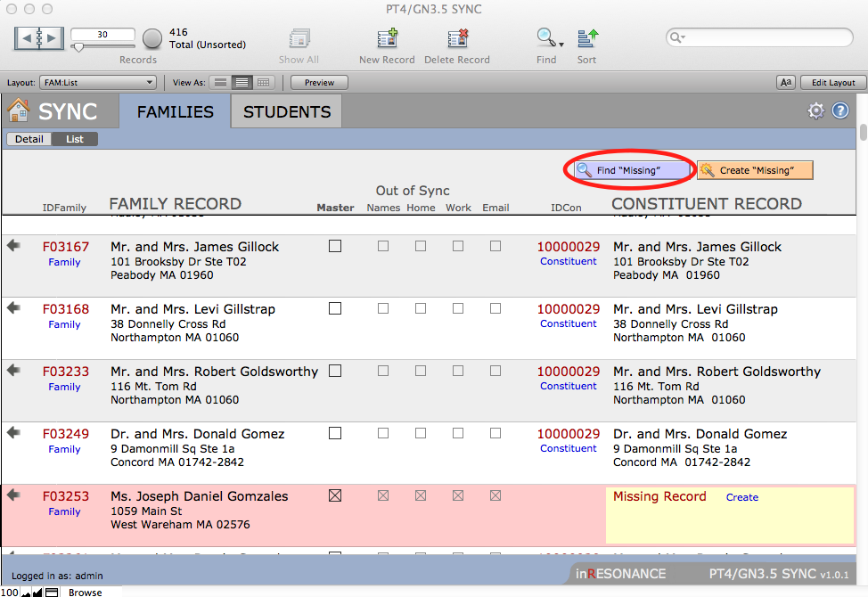Click the arrow icon beside F03167
The width and height of the screenshot is (868, 597).
(14, 246)
